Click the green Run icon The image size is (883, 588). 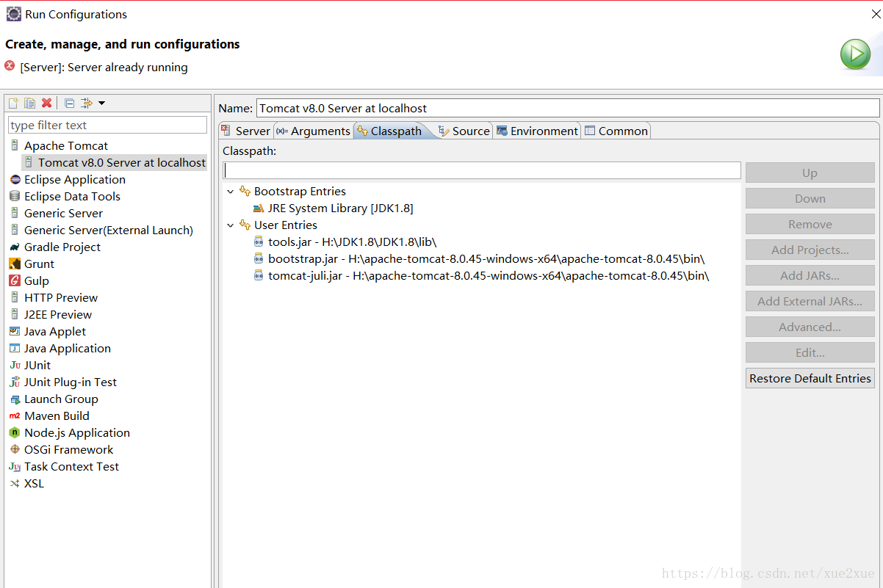click(x=856, y=54)
